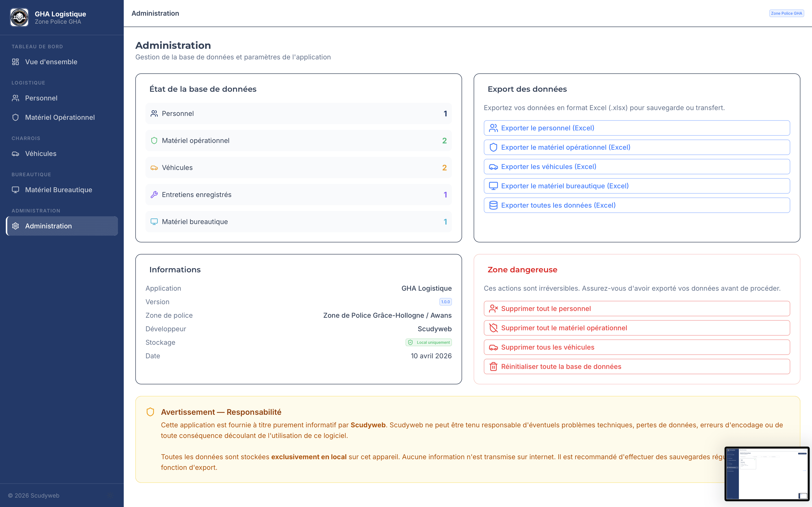The width and height of the screenshot is (812, 507).
Task: Select the Personnel icon in the sidebar
Action: (x=15, y=98)
